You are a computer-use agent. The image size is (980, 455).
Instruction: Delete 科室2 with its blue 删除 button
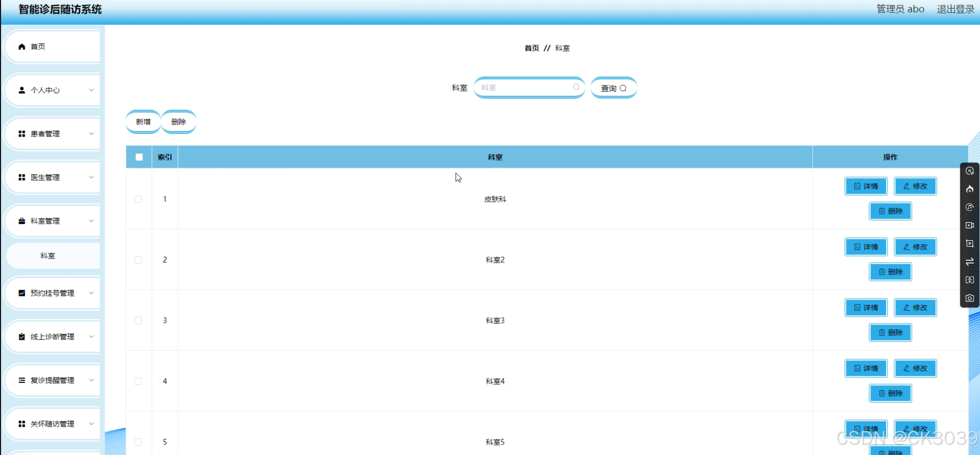coord(891,272)
